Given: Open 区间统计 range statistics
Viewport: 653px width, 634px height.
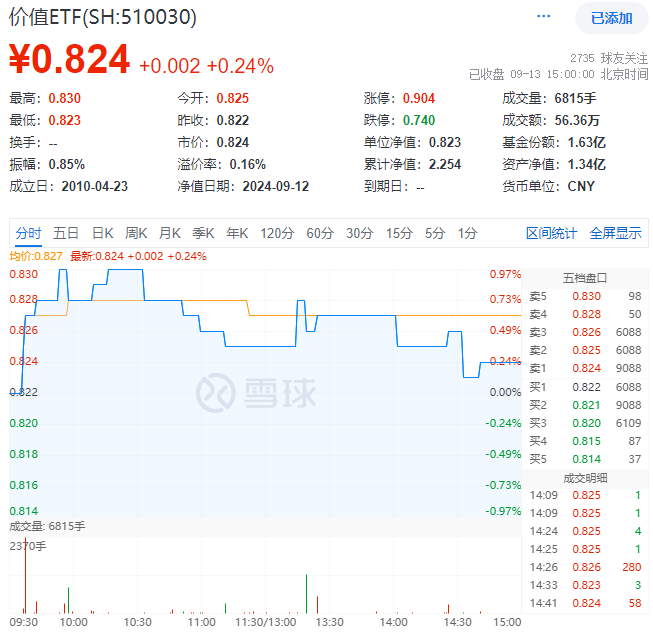Looking at the screenshot, I should click(x=552, y=233).
